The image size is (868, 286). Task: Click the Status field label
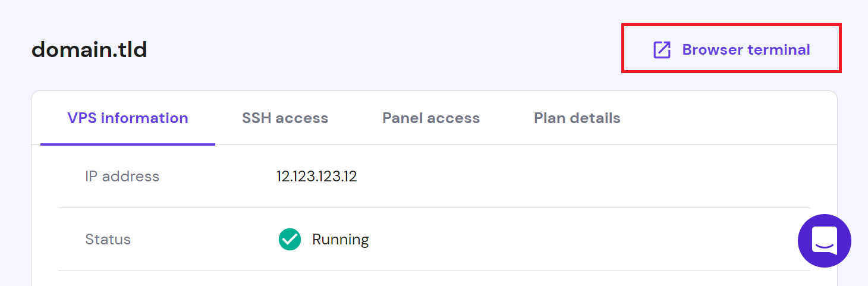coord(108,240)
